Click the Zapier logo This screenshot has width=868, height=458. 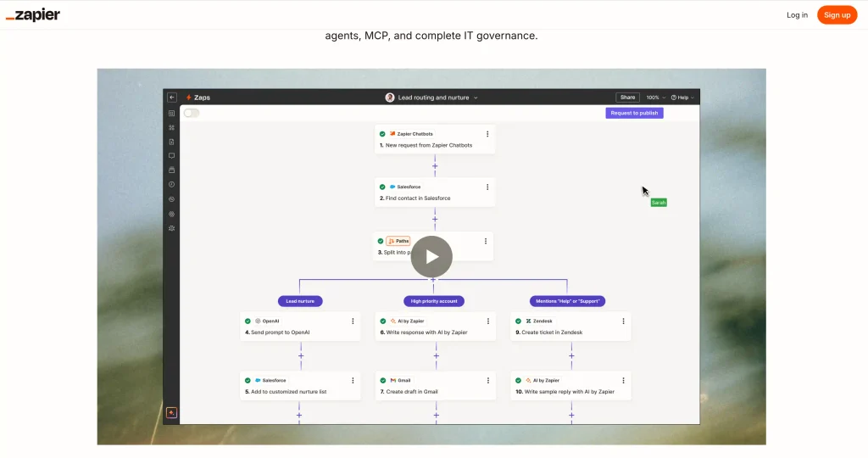coord(33,15)
